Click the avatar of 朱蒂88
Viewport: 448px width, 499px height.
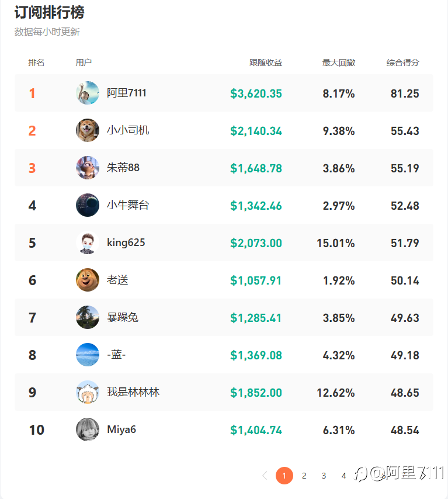88,168
